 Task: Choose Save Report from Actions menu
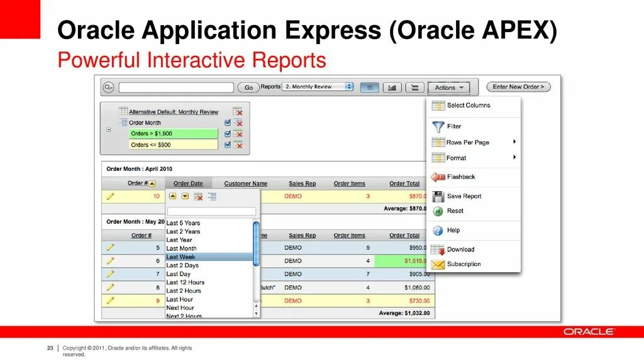(473, 196)
